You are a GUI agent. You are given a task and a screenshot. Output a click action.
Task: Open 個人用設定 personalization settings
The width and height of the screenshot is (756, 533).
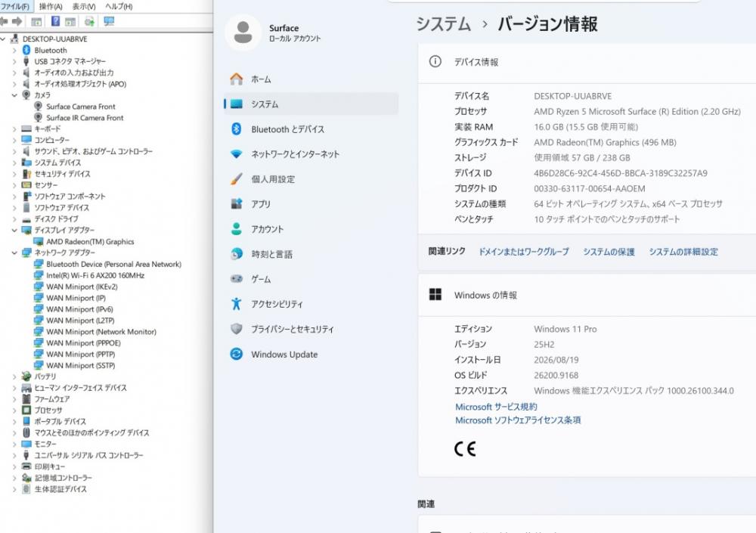click(311, 179)
